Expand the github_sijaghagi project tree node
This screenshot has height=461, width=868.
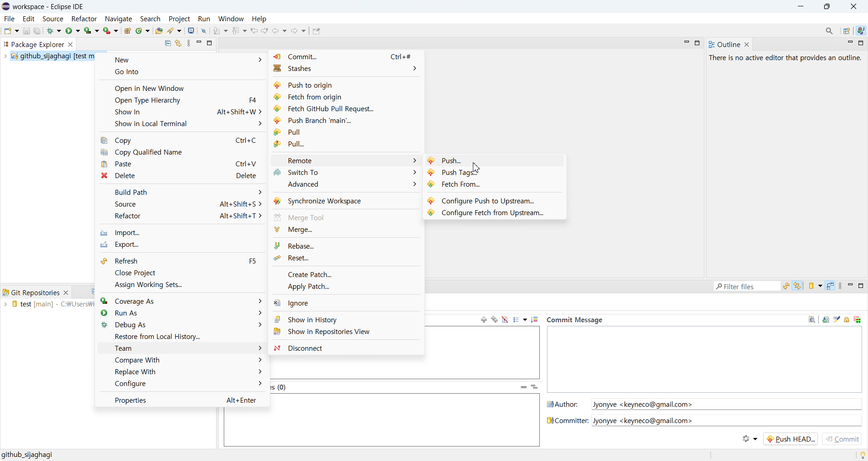coord(5,56)
